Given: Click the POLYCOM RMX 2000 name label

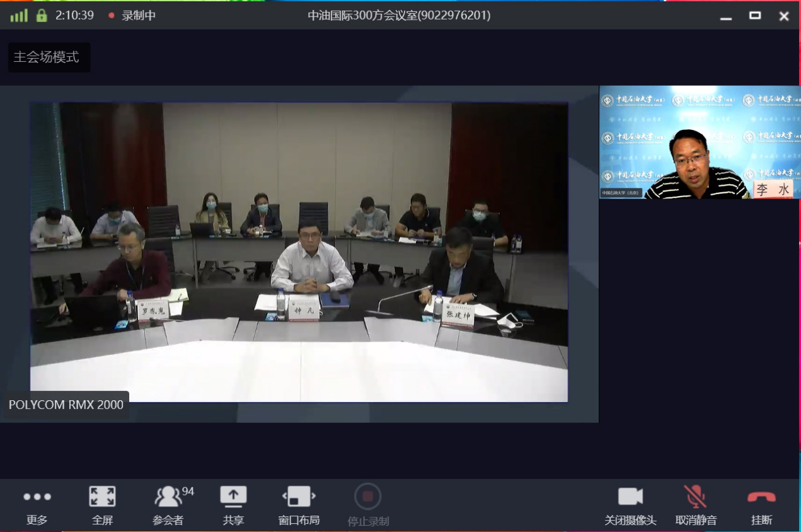Looking at the screenshot, I should point(66,405).
